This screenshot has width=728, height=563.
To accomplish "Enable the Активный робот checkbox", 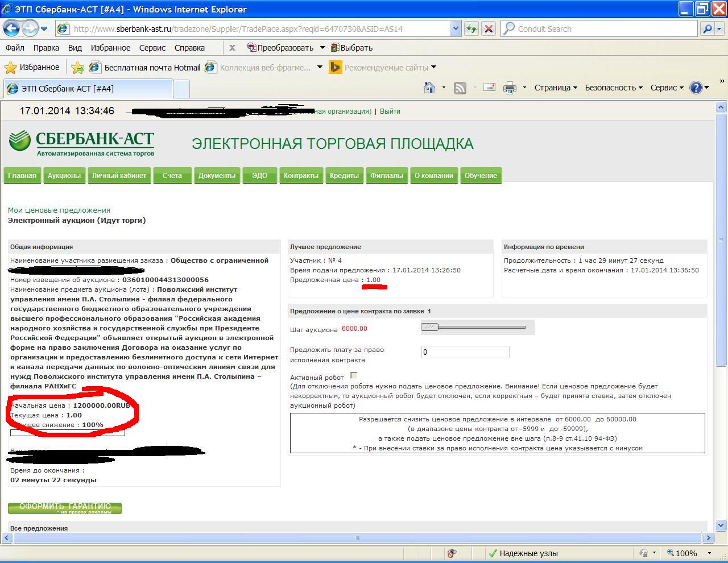I will tap(354, 375).
